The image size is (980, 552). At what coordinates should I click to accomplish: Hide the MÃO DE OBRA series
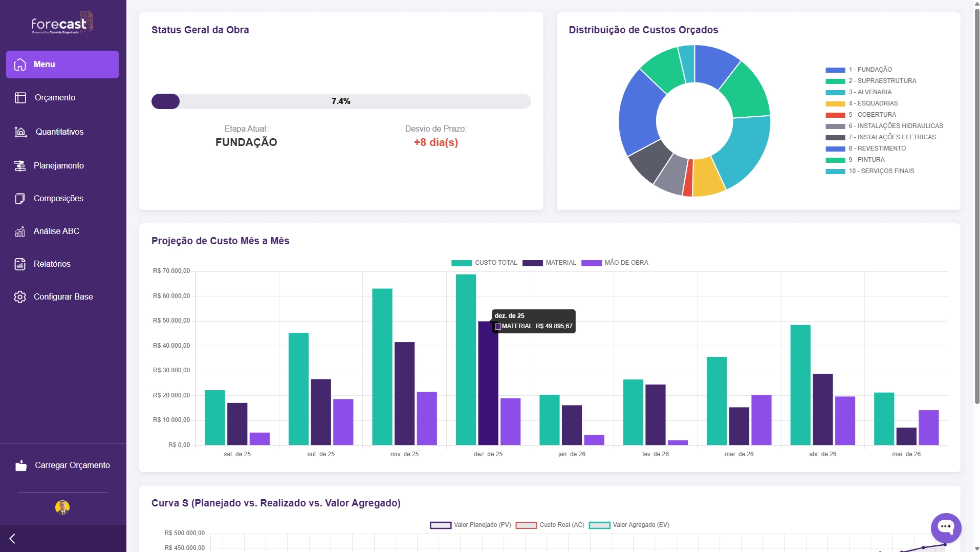[615, 263]
